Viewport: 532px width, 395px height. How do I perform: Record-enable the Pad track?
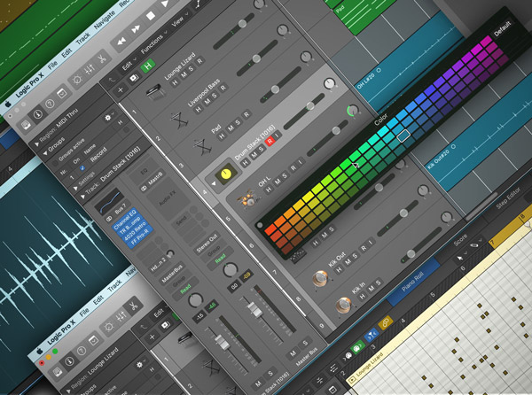click(x=246, y=114)
